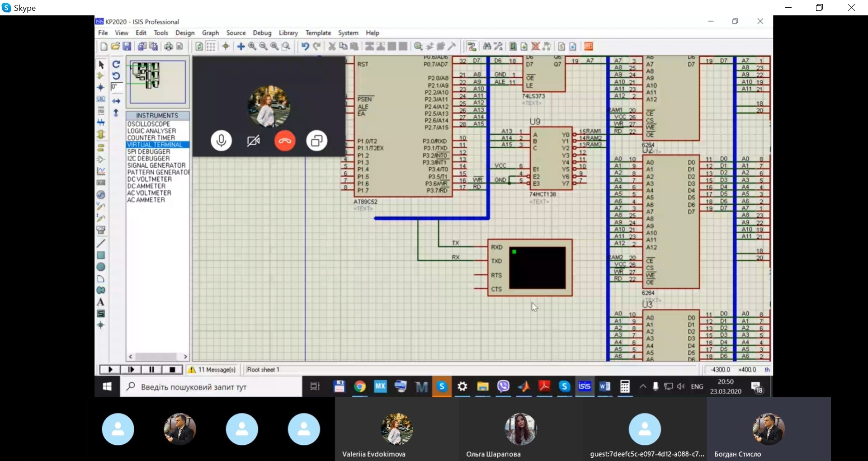
Task: Toggle the grid dots display icon
Action: (211, 47)
